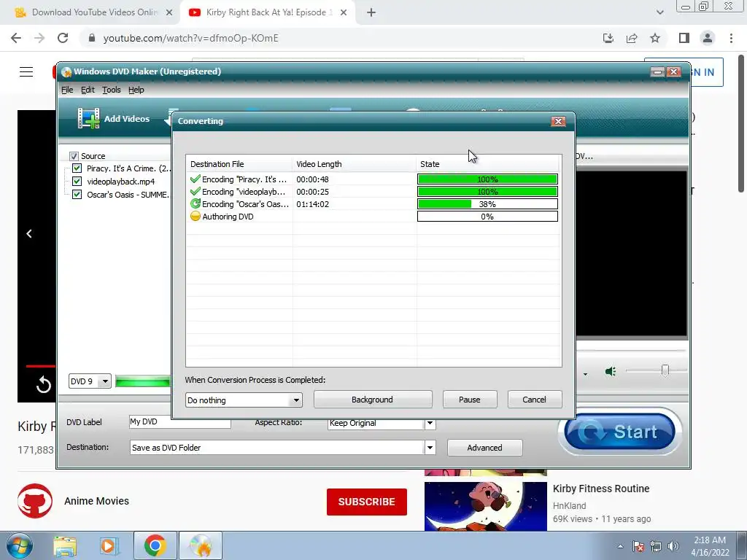This screenshot has width=747, height=560.
Task: Open a new browser tab
Action: (371, 13)
